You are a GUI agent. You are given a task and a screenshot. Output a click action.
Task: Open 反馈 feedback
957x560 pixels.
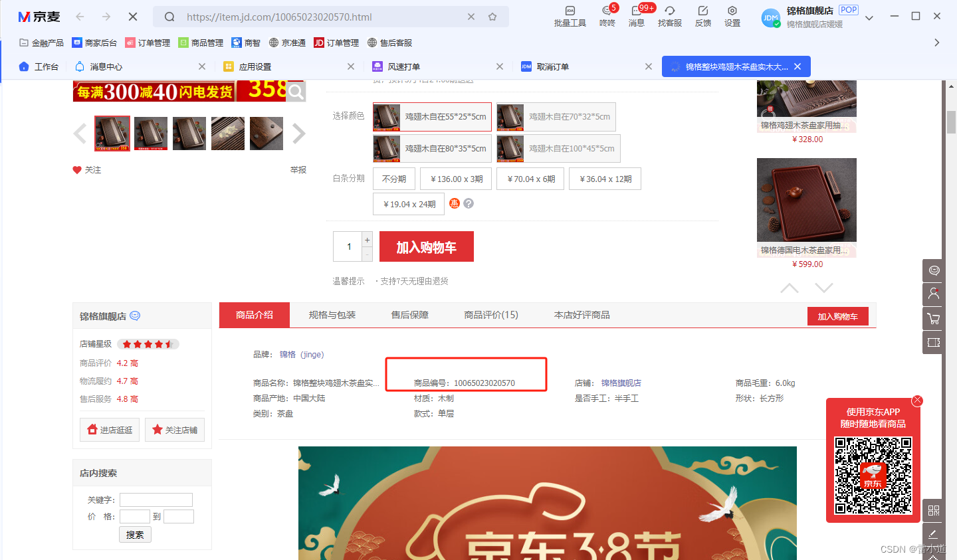703,17
